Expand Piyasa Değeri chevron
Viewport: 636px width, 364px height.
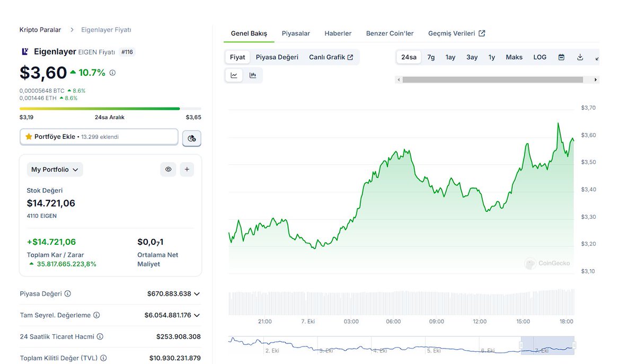click(x=197, y=294)
